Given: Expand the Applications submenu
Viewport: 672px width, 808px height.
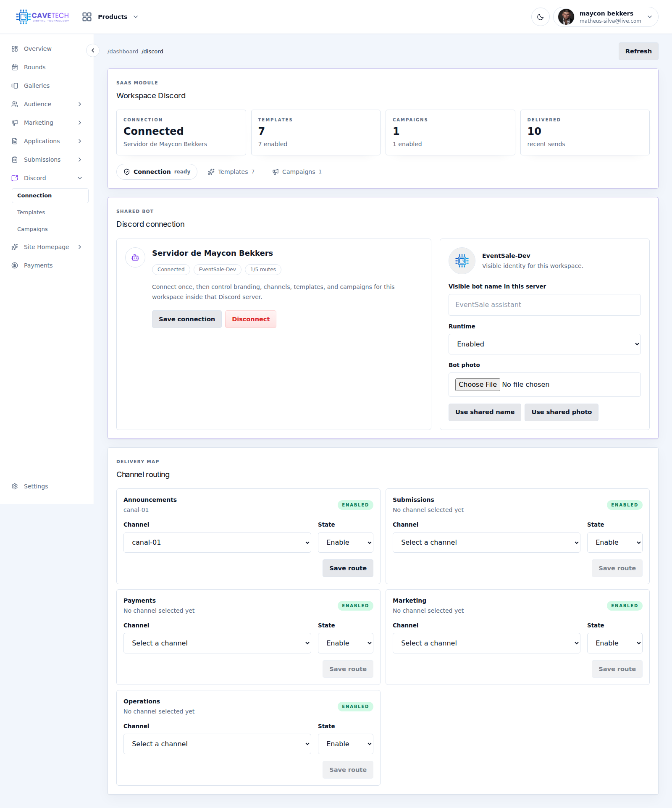Looking at the screenshot, I should coord(80,141).
